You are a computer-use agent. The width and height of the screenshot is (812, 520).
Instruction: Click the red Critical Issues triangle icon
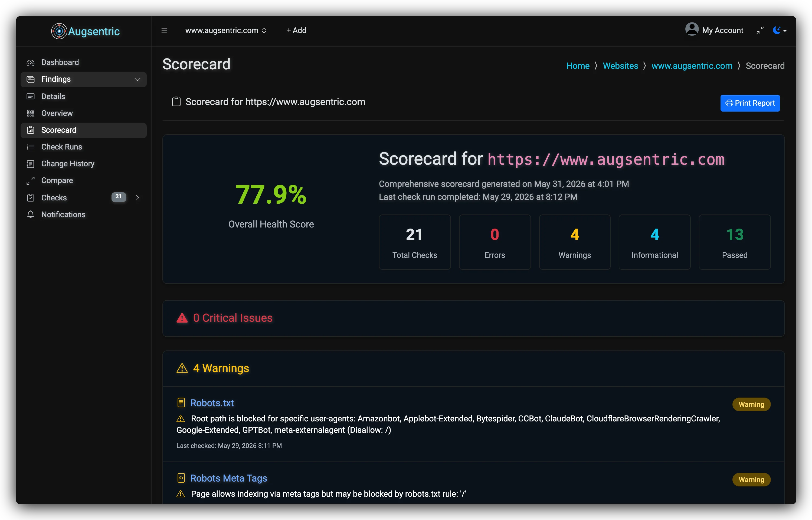click(182, 318)
